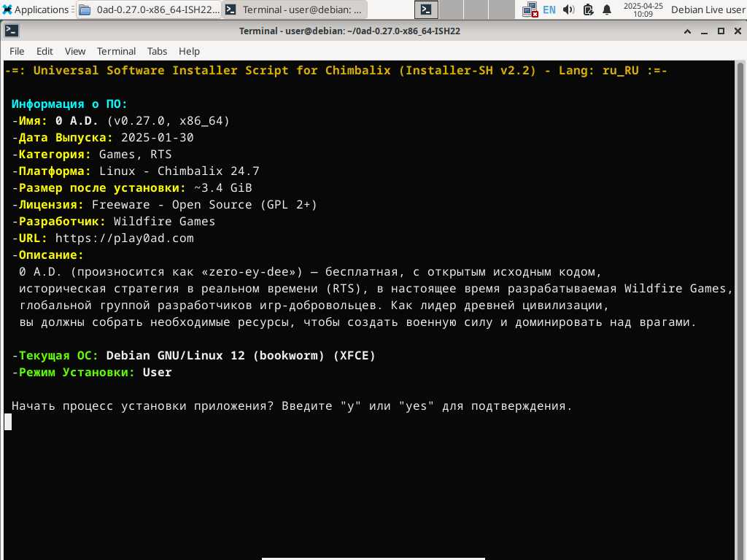
Task: Select the Terminal taskbar window button
Action: [x=295, y=9]
